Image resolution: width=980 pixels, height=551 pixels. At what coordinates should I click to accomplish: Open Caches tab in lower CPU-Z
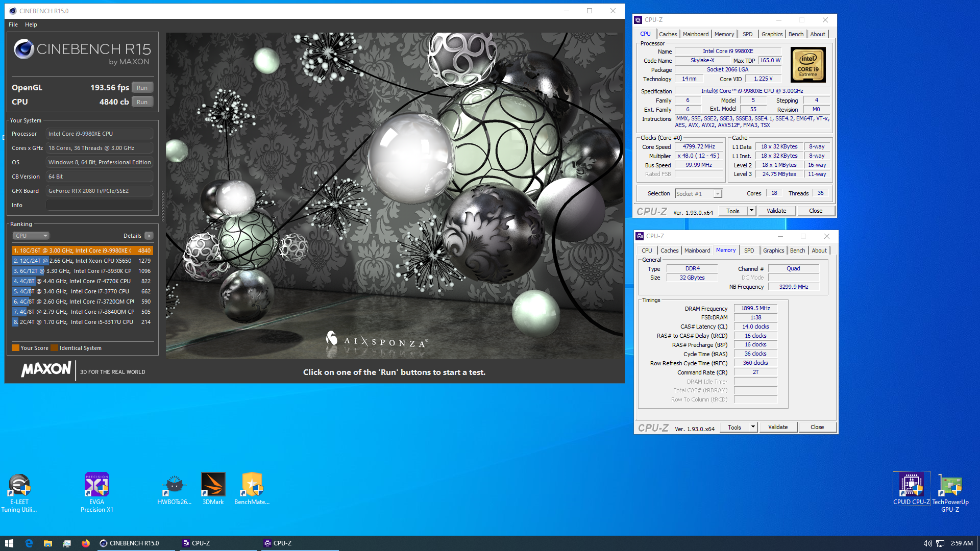click(x=669, y=251)
